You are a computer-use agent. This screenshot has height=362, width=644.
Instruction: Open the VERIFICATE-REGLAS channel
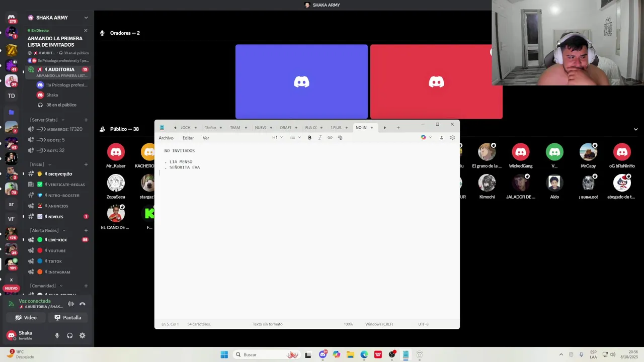point(58,185)
